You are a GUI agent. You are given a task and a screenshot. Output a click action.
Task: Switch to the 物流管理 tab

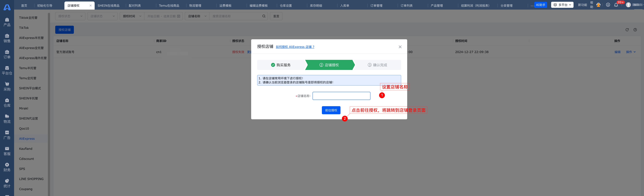[x=195, y=6]
